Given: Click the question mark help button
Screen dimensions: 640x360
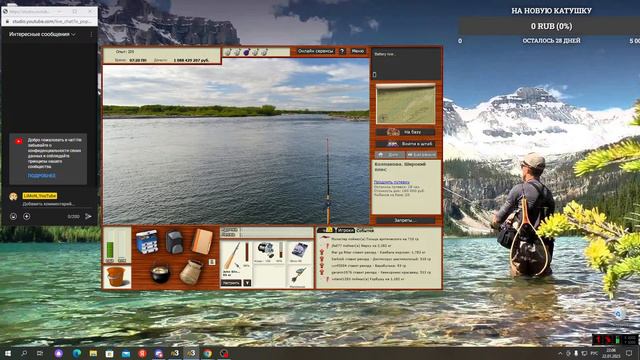Looking at the screenshot, I should click(342, 51).
